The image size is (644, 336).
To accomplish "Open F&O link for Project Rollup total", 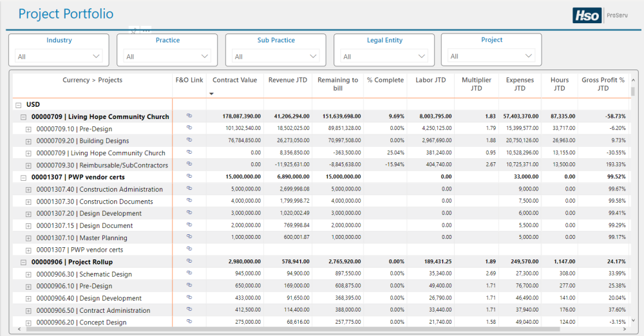I will [189, 262].
